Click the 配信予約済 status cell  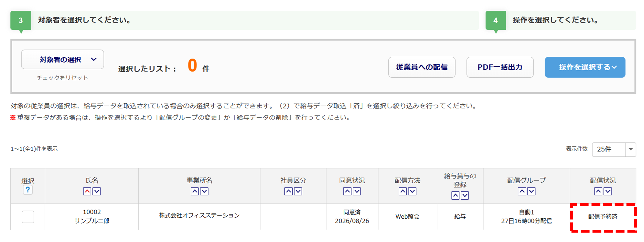603,217
